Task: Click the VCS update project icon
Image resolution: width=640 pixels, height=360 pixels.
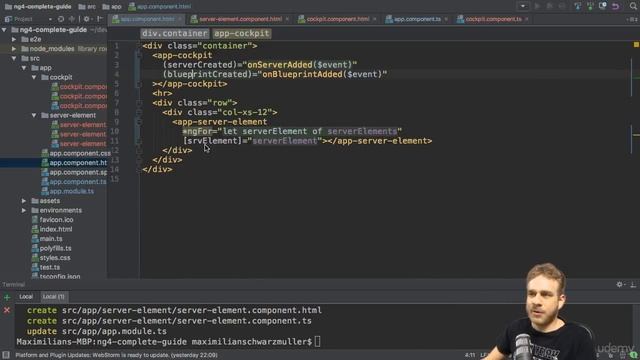Action: click(577, 6)
